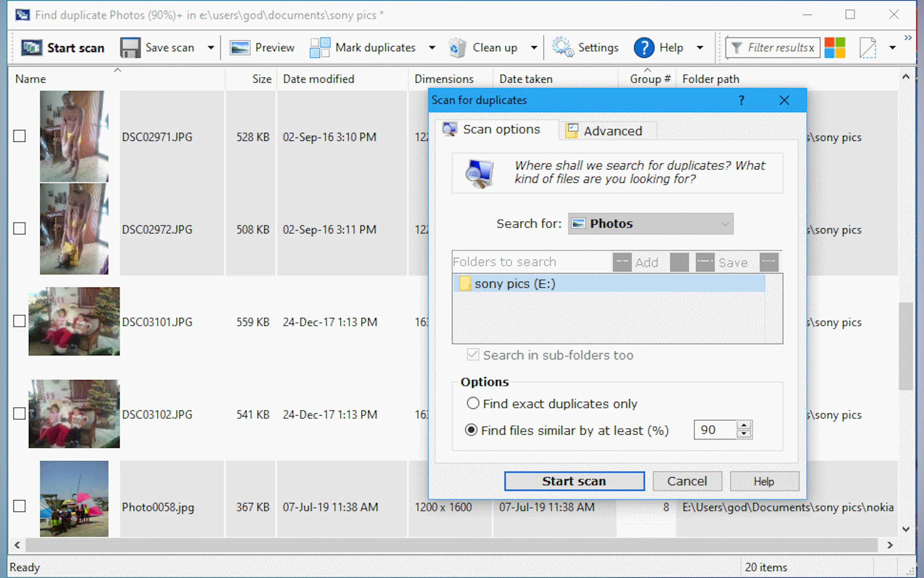The height and width of the screenshot is (578, 924).
Task: Click the Start scan toolbar icon
Action: coord(31,48)
